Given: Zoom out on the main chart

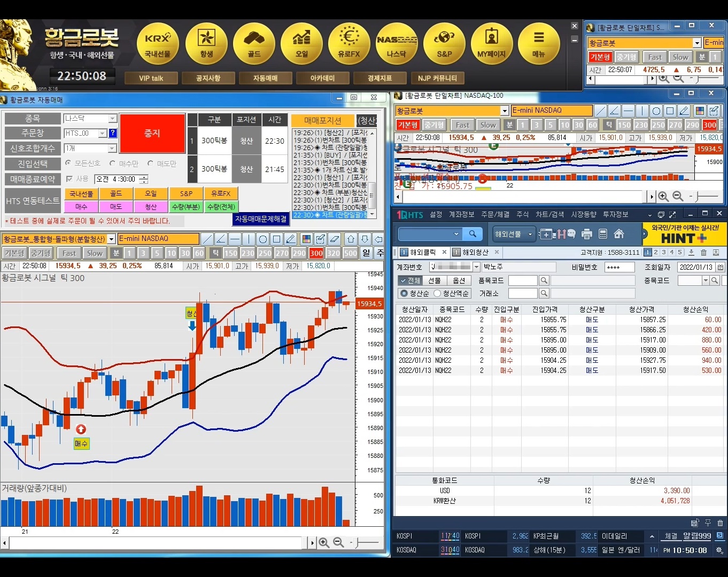Looking at the screenshot, I should coord(338,543).
